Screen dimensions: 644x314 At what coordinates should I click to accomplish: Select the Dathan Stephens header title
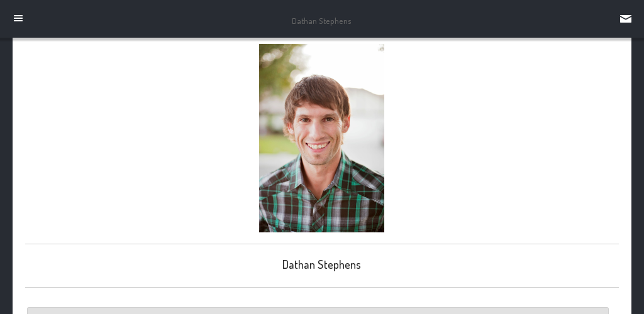[x=321, y=21]
